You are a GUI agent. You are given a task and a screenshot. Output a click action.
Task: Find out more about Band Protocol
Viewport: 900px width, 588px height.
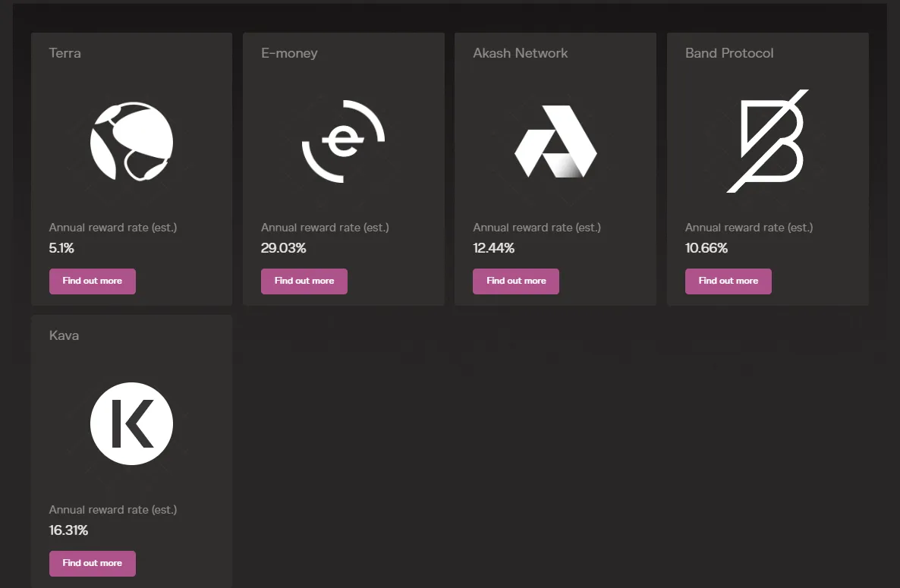coord(728,281)
